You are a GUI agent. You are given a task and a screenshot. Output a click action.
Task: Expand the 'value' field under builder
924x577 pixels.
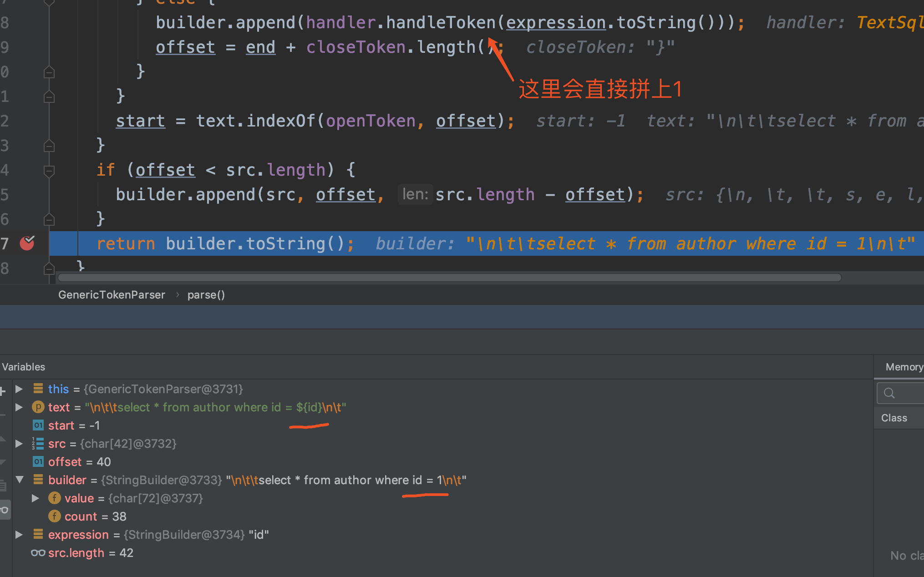pos(36,498)
